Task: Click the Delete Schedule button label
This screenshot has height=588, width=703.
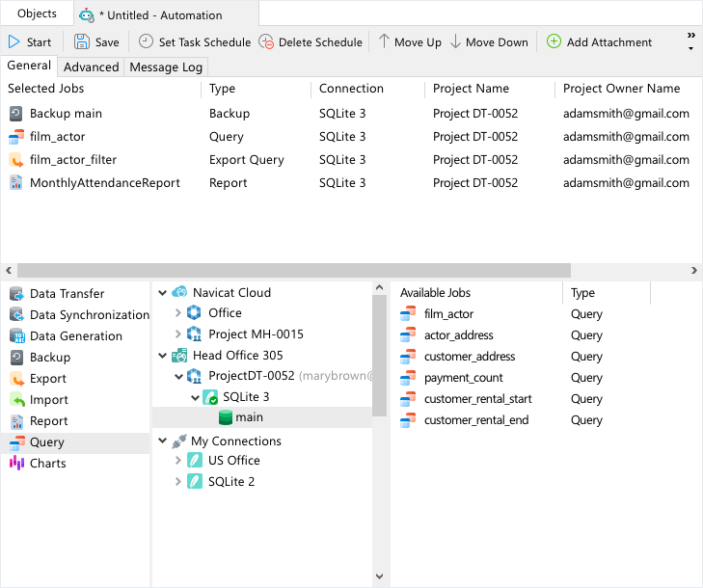Action: [x=320, y=42]
